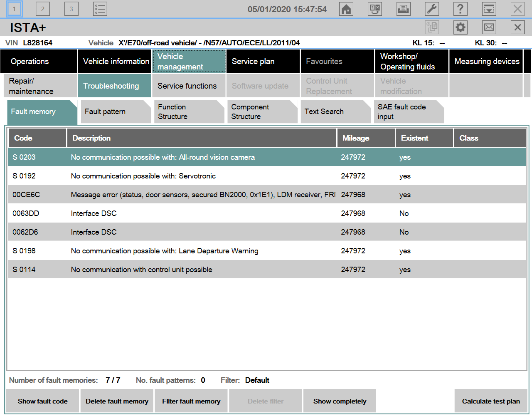Open help with the question mark icon
The width and height of the screenshot is (532, 416).
(x=460, y=9)
